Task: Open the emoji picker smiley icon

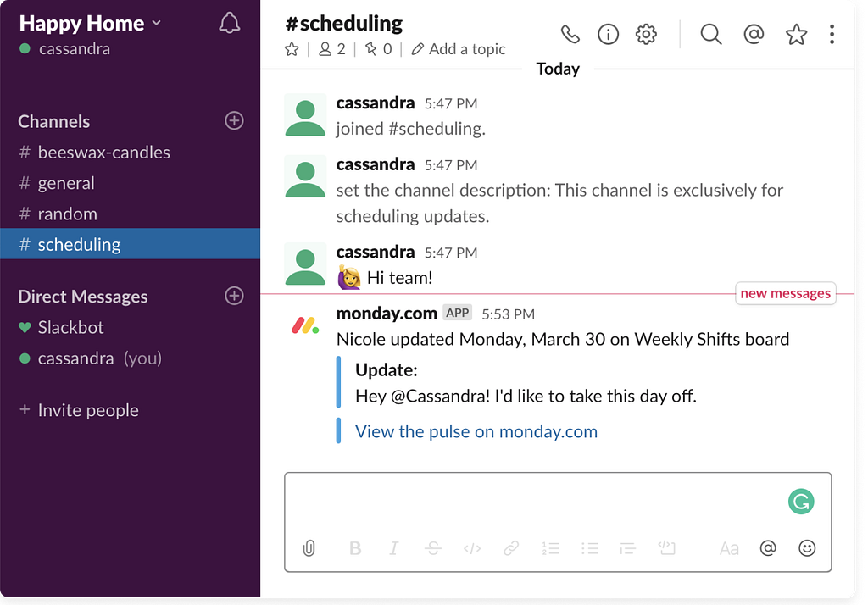Action: coord(807,548)
